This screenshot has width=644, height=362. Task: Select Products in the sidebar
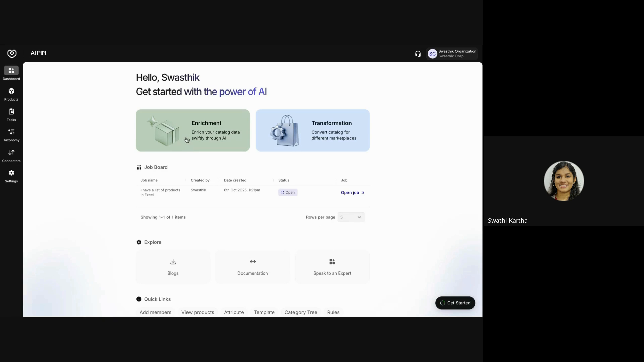[x=11, y=94]
